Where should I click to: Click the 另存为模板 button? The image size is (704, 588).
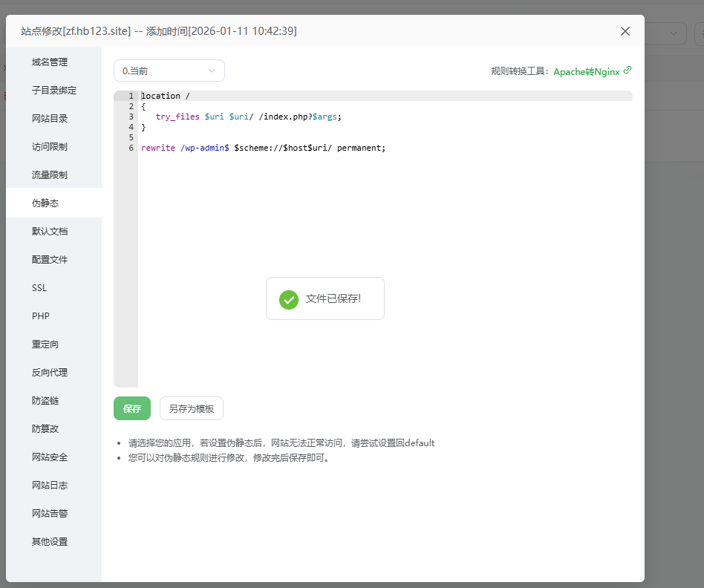click(191, 408)
